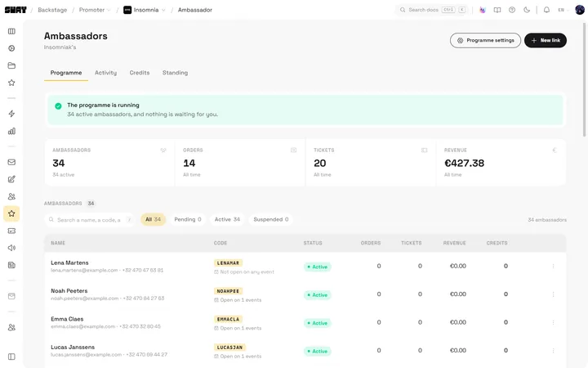Open the columns board icon in sidebar

(11, 31)
